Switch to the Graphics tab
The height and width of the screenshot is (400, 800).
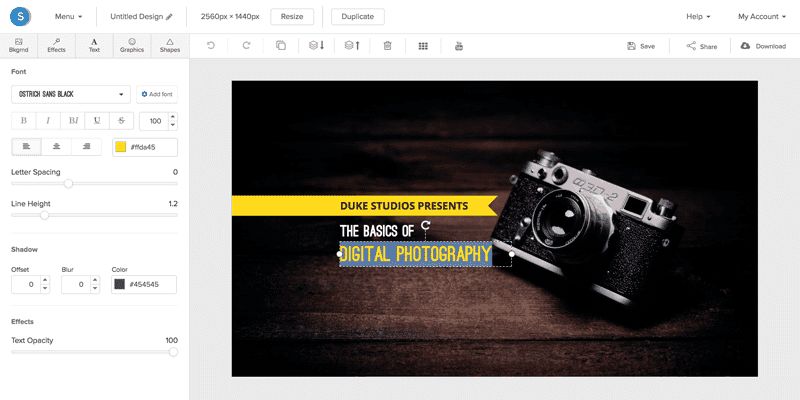tap(132, 46)
